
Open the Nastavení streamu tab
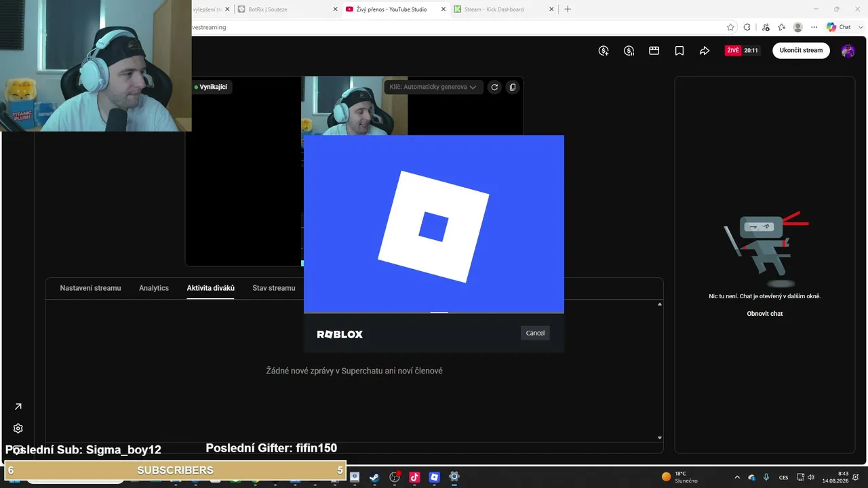(x=90, y=288)
